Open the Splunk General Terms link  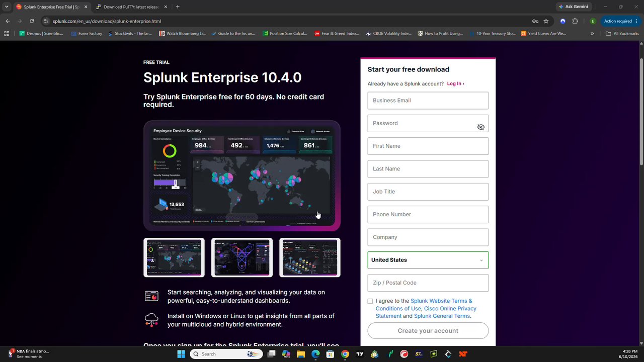(x=442, y=316)
